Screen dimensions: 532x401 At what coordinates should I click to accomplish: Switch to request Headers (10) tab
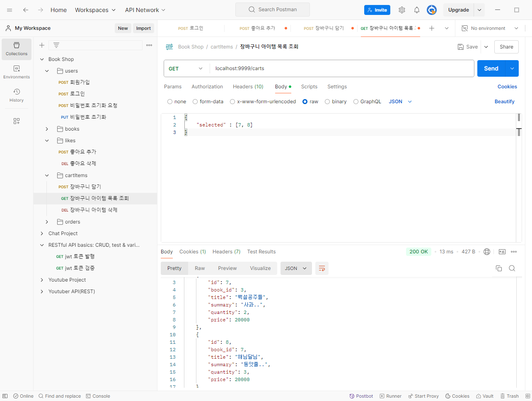point(248,87)
